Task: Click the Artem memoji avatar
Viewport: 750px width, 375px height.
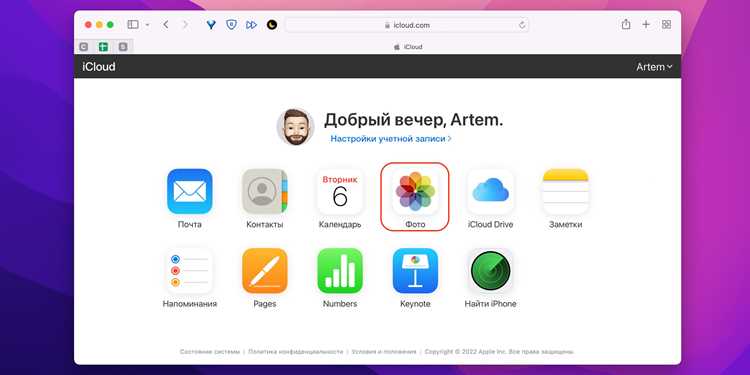Action: pyautogui.click(x=295, y=127)
